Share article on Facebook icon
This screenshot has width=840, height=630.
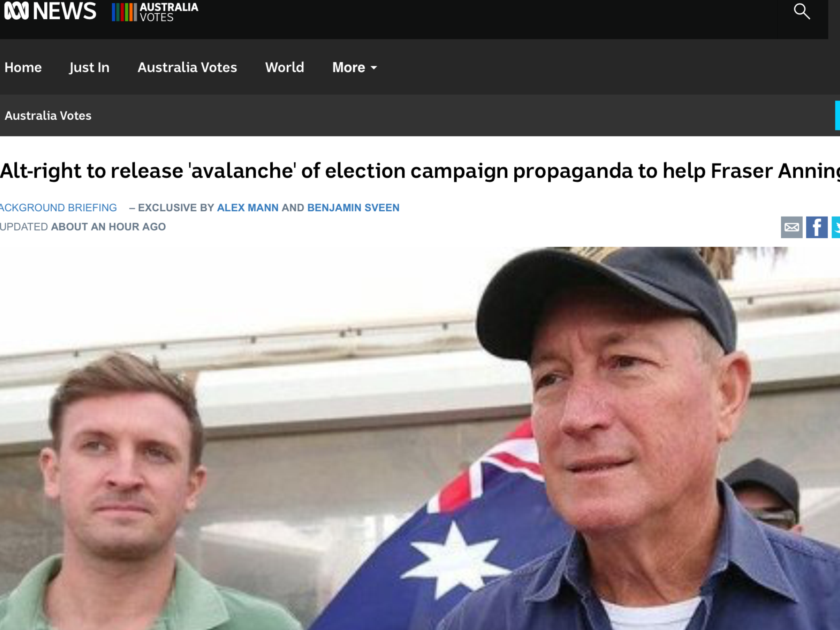click(x=817, y=227)
